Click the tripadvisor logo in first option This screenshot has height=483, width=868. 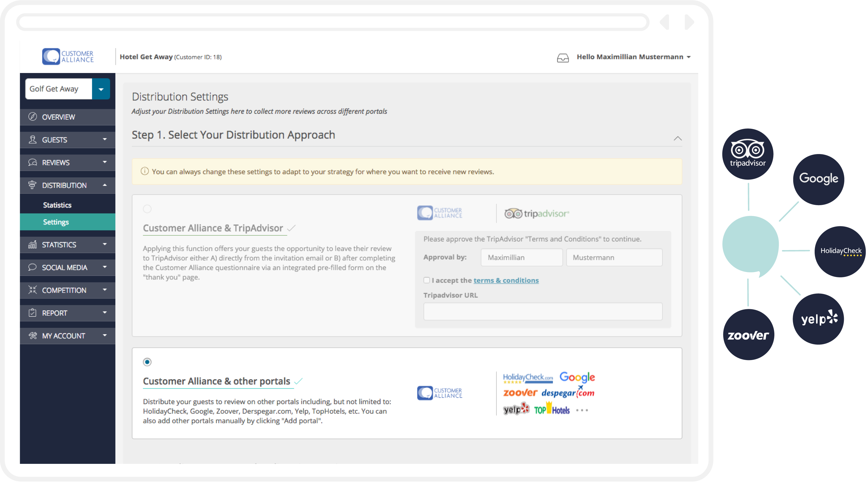pyautogui.click(x=537, y=213)
